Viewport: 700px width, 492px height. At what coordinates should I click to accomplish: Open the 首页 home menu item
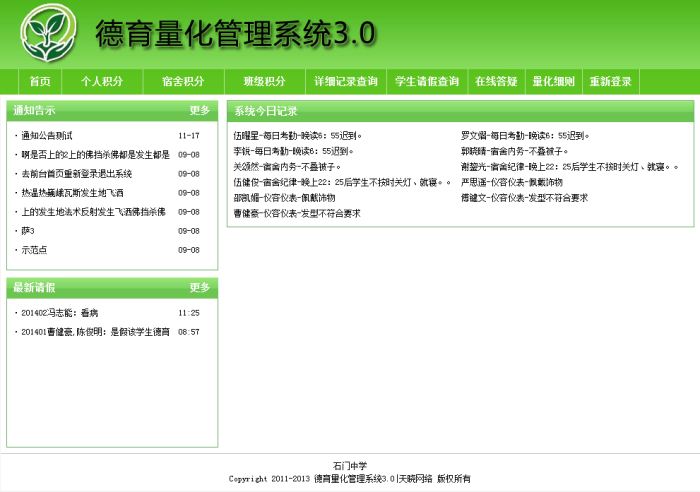(40, 82)
